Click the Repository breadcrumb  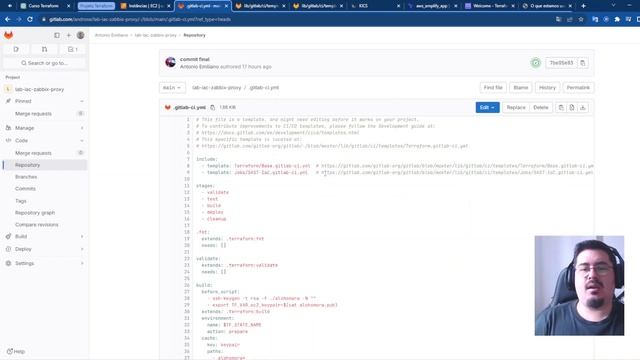coord(194,35)
